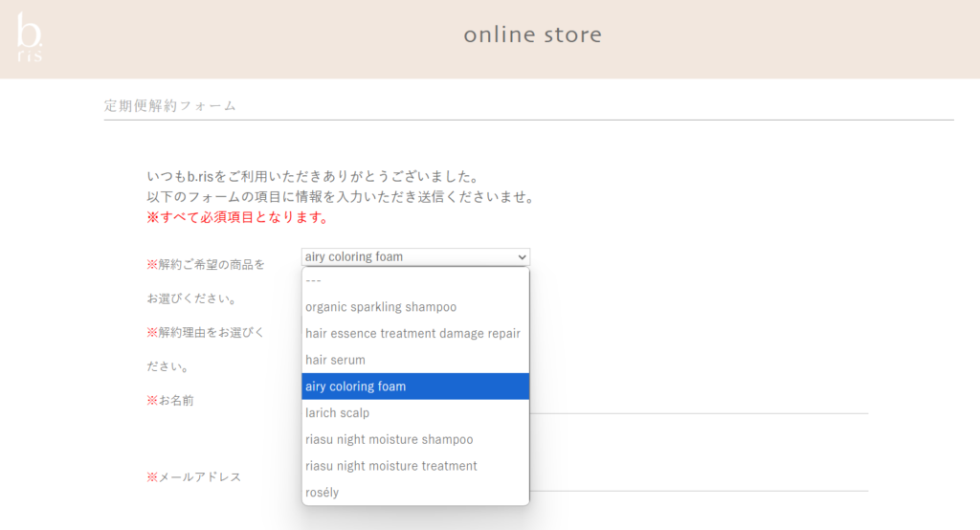Click the online store header title

pyautogui.click(x=532, y=34)
